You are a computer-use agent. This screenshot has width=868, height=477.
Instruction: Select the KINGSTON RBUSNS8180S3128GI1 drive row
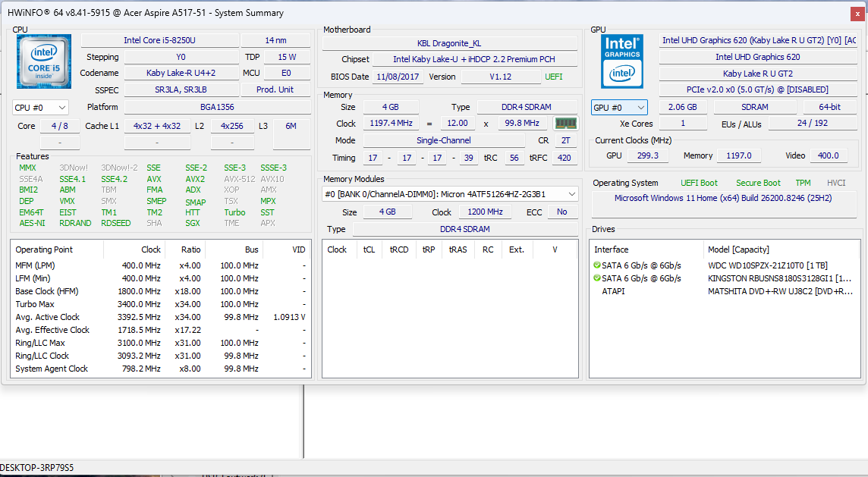click(x=725, y=278)
